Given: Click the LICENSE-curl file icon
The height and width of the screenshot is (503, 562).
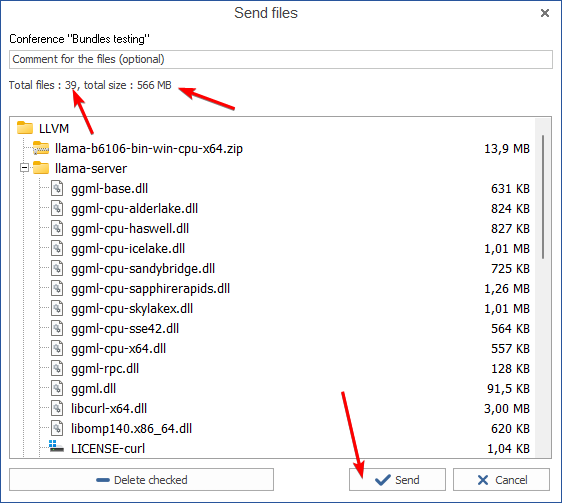Looking at the screenshot, I should 56,447.
